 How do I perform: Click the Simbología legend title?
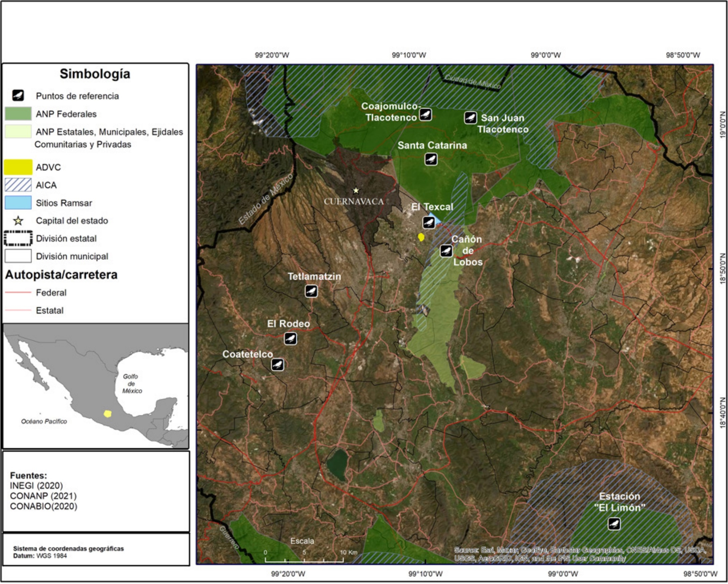pos(95,74)
